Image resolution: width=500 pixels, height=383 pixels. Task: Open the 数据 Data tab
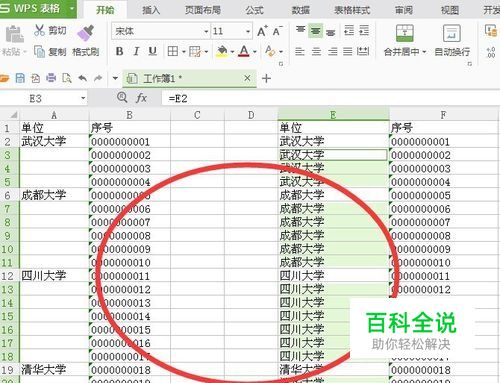(x=301, y=10)
